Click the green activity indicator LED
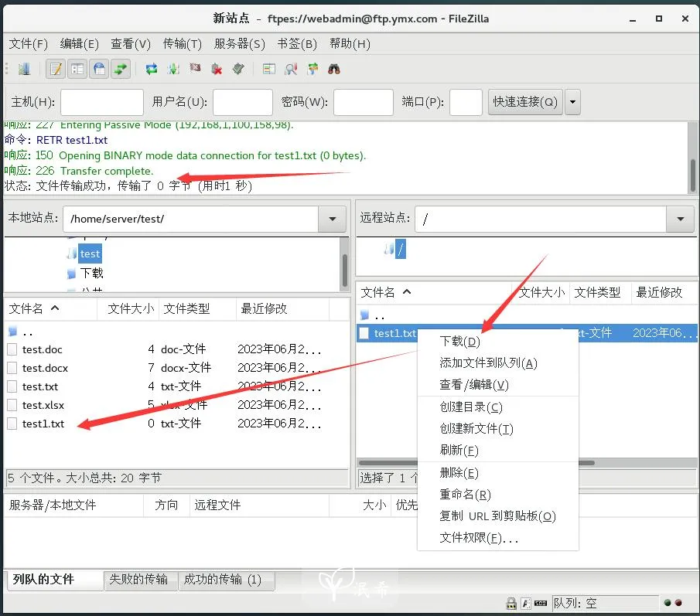 [x=668, y=603]
